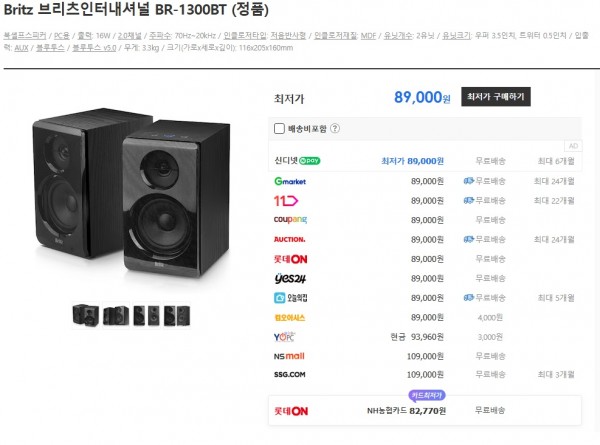Open the SSG.COM seller logo
600x445 pixels.
click(x=290, y=375)
